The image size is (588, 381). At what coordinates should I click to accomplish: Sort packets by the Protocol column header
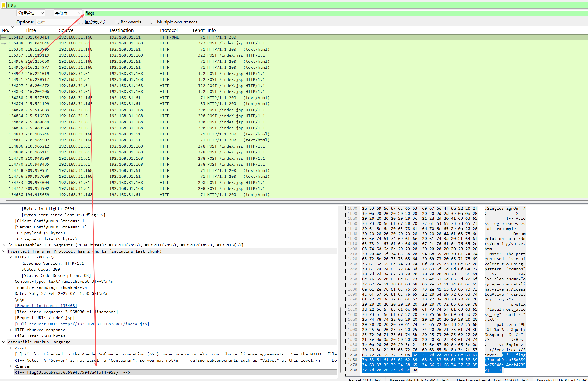[169, 30]
